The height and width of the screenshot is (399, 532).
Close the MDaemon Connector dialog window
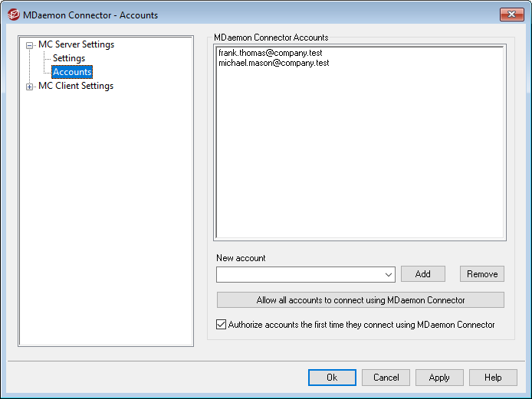(511, 15)
